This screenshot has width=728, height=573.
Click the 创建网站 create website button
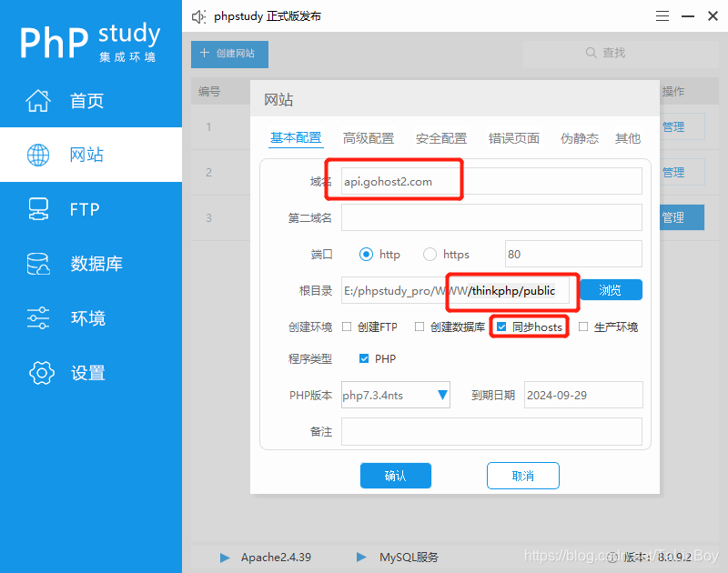click(x=229, y=54)
